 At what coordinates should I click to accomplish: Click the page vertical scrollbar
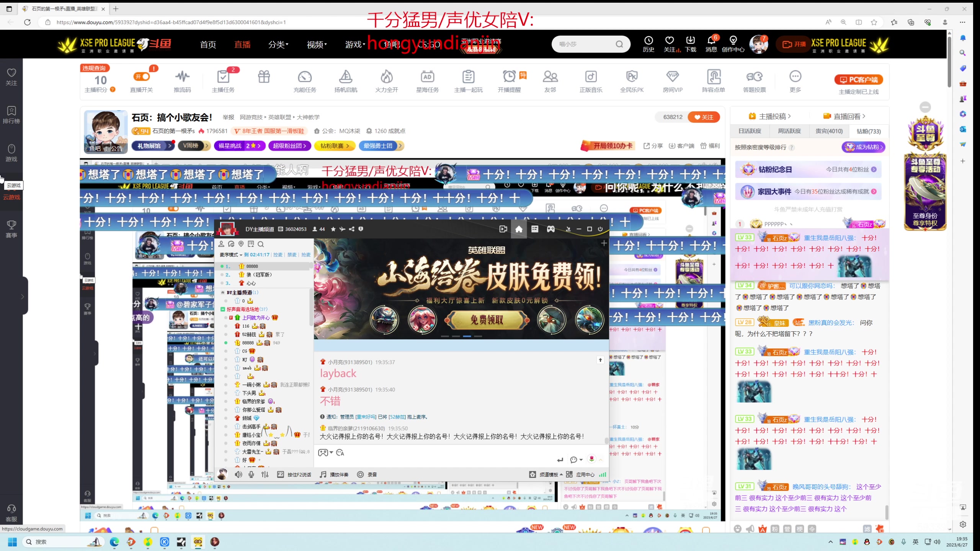pos(949,61)
